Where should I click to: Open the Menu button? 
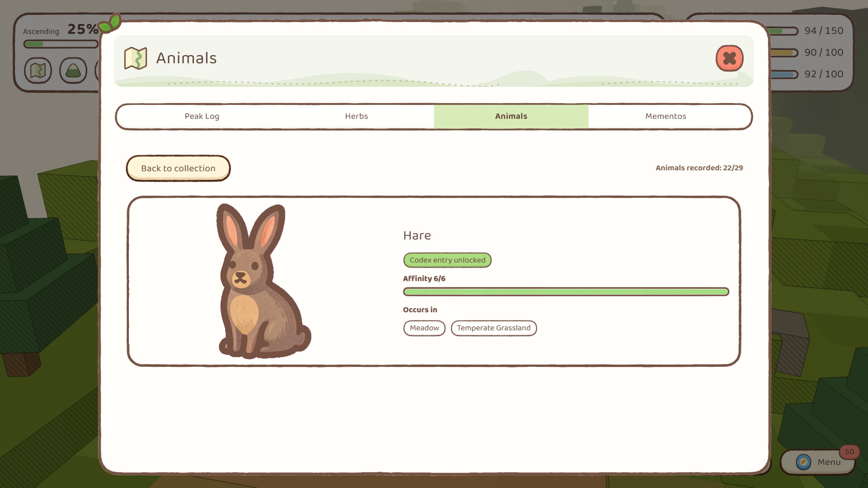point(818,462)
